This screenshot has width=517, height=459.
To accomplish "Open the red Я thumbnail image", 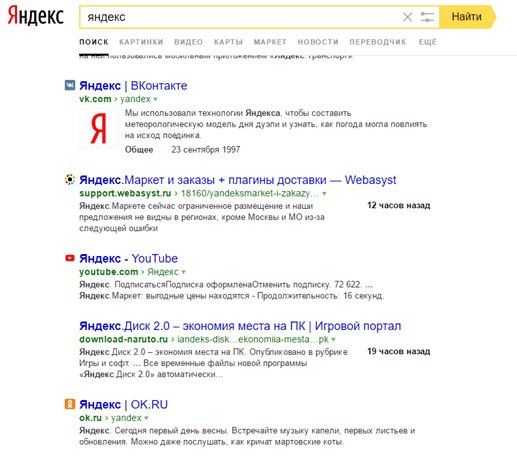I will 99,128.
